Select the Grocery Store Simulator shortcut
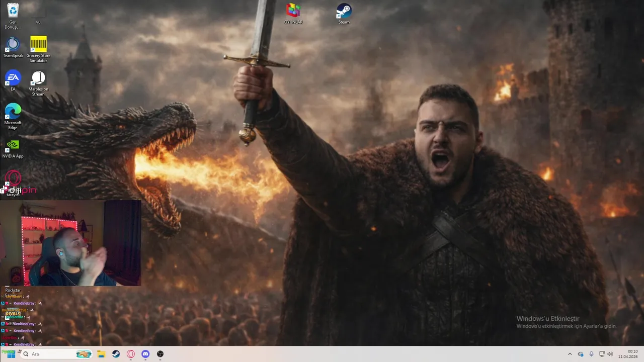Screen dimensions: 644x362 click(x=38, y=50)
